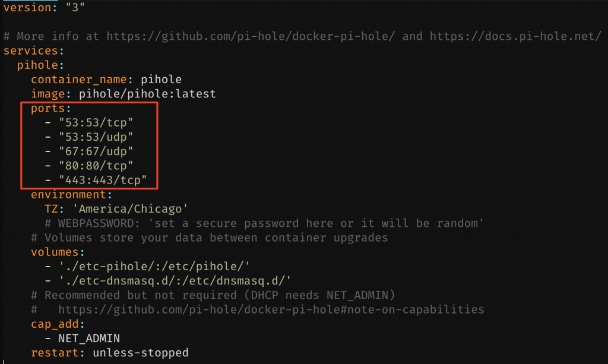608x364 pixels.
Task: Click the "53:53/udp" port entry
Action: coord(95,137)
